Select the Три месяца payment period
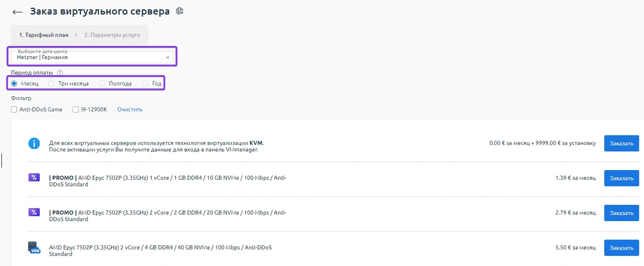This screenshot has width=644, height=266. point(52,84)
